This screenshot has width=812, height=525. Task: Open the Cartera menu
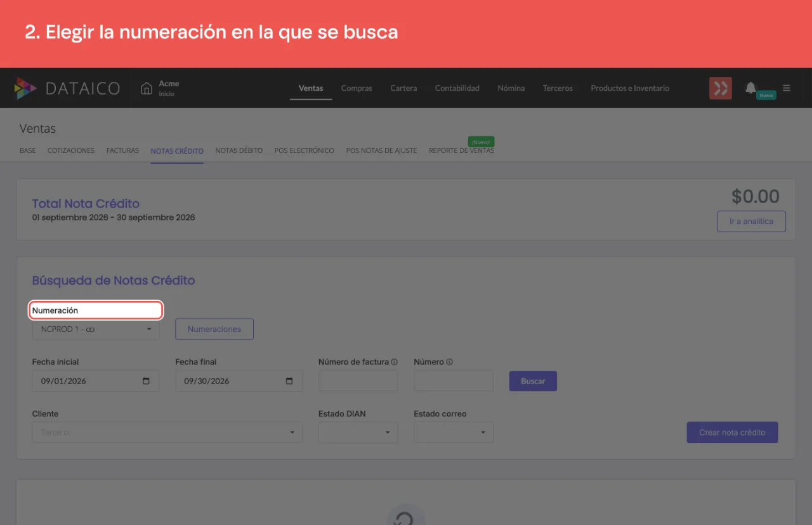click(x=403, y=88)
